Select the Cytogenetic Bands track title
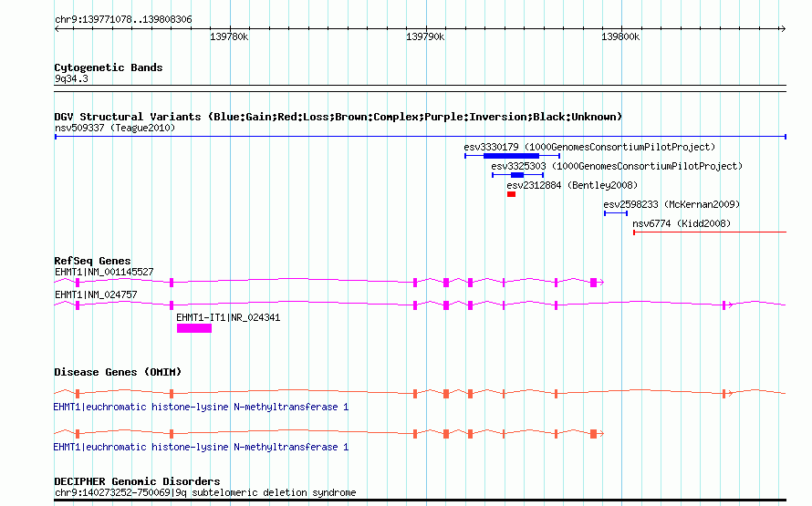The height and width of the screenshot is (506, 812). pyautogui.click(x=109, y=67)
